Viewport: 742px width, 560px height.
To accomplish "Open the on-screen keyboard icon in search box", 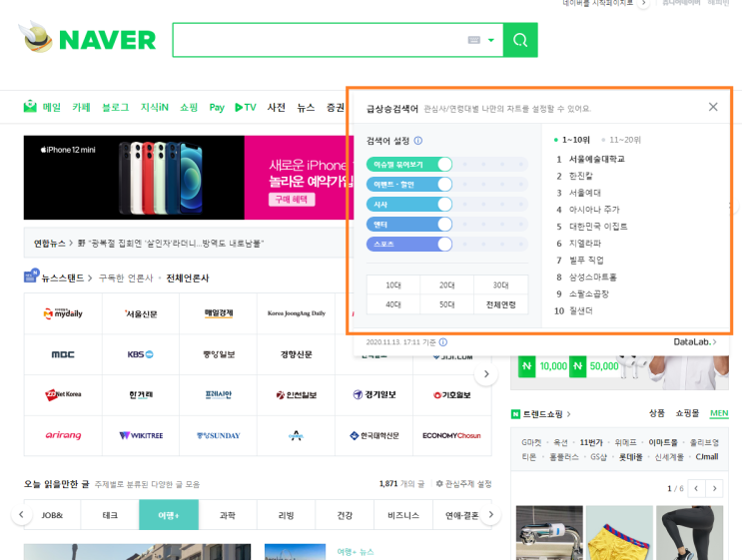I will coord(474,40).
